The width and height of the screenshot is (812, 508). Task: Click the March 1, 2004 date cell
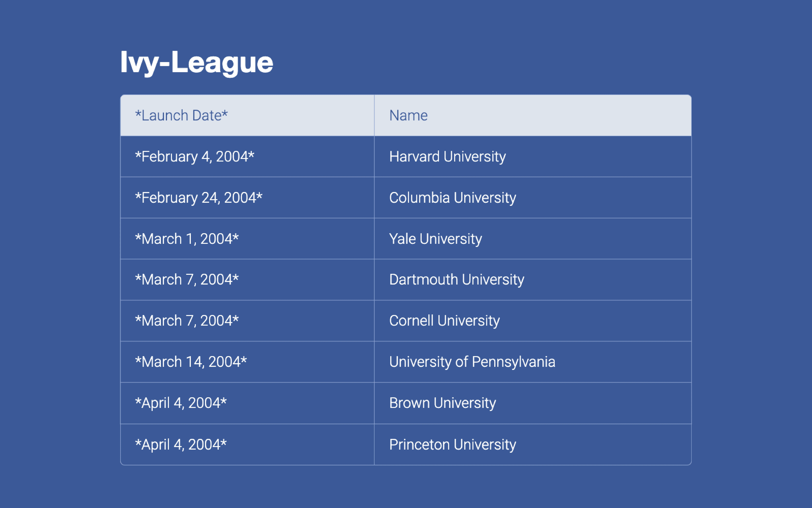187,239
